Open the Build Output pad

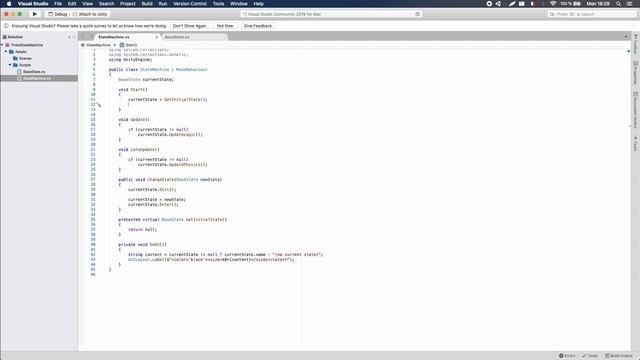point(618,356)
